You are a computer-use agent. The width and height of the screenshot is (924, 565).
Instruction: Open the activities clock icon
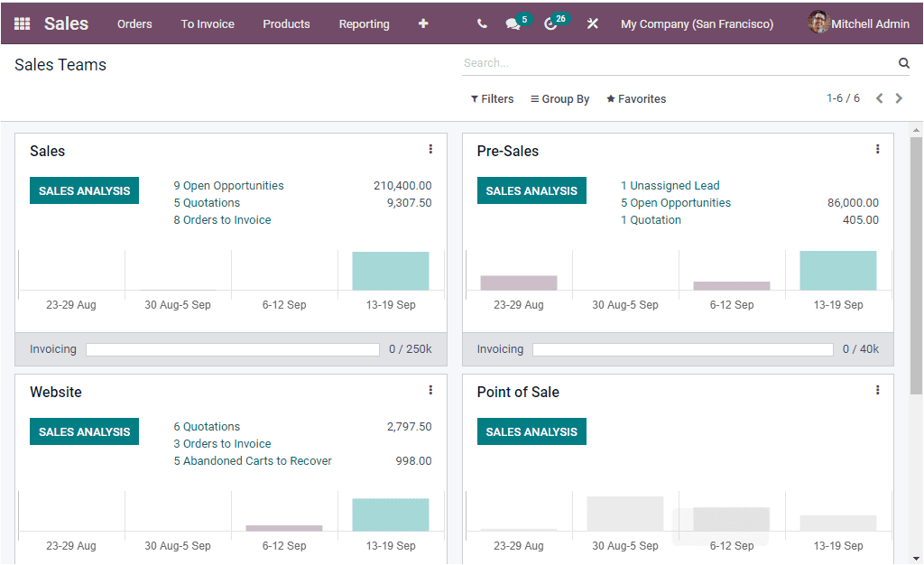coord(553,23)
